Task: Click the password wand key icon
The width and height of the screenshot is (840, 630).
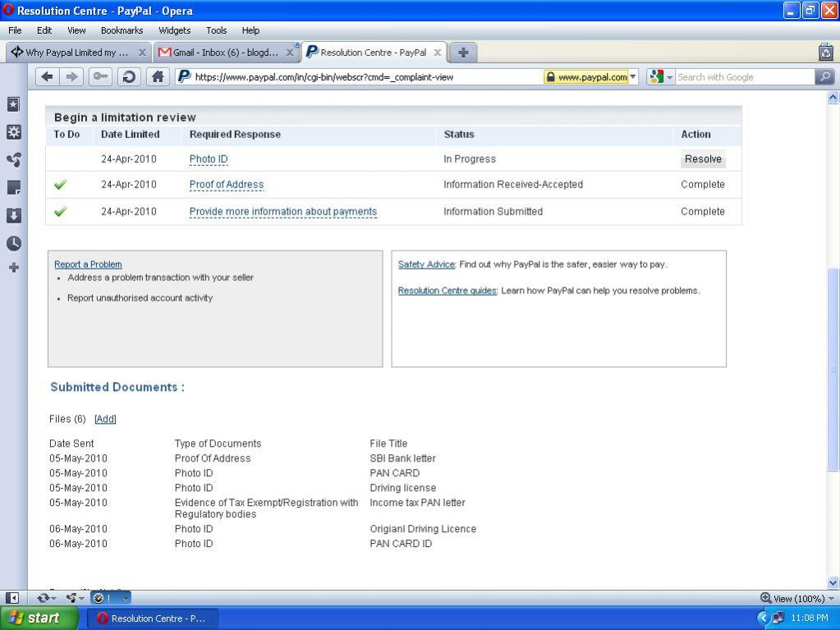Action: click(x=100, y=76)
